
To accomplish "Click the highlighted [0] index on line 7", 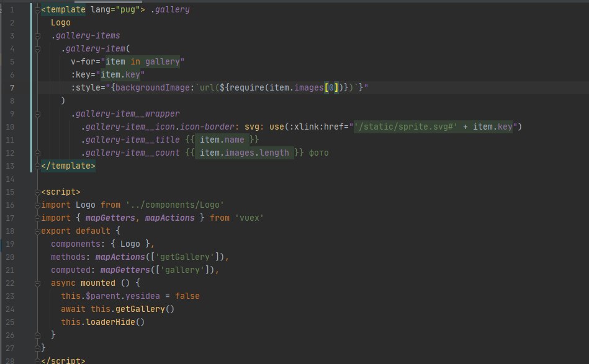I will 331,87.
